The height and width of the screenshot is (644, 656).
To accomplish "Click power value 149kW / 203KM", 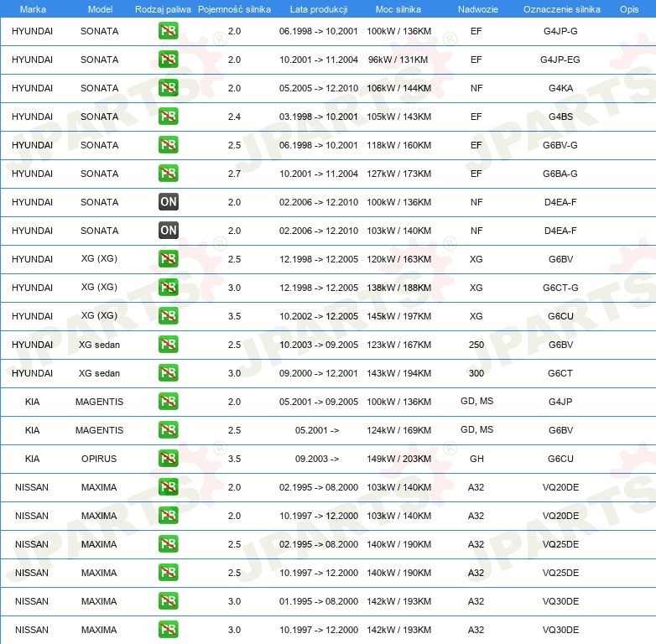I will click(398, 459).
